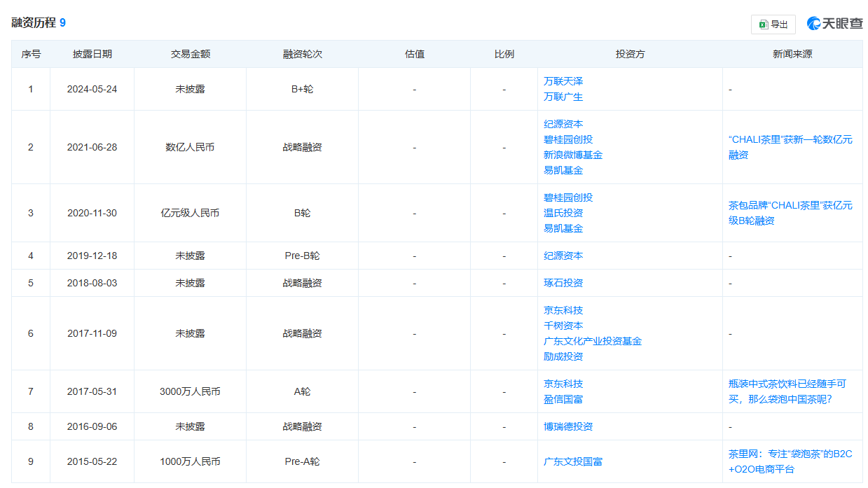Open the 博瑞德投资 investor page
Viewport: 868px width, 488px height.
click(567, 426)
